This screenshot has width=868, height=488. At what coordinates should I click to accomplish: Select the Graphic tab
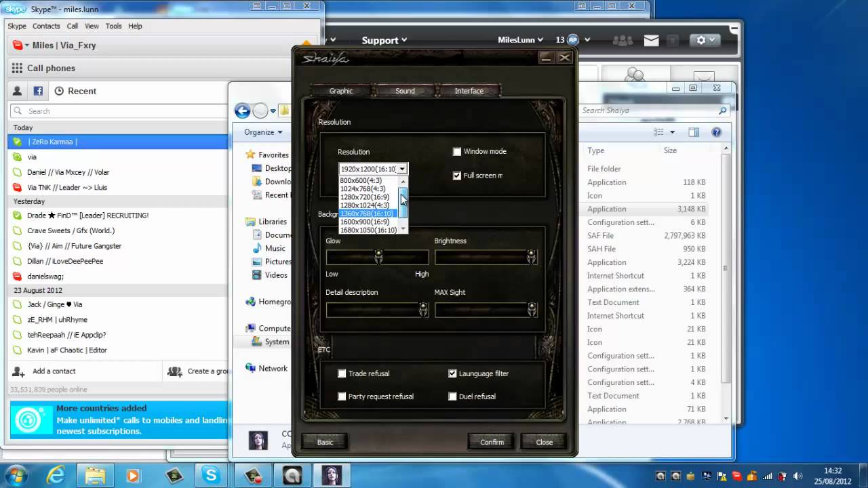341,91
